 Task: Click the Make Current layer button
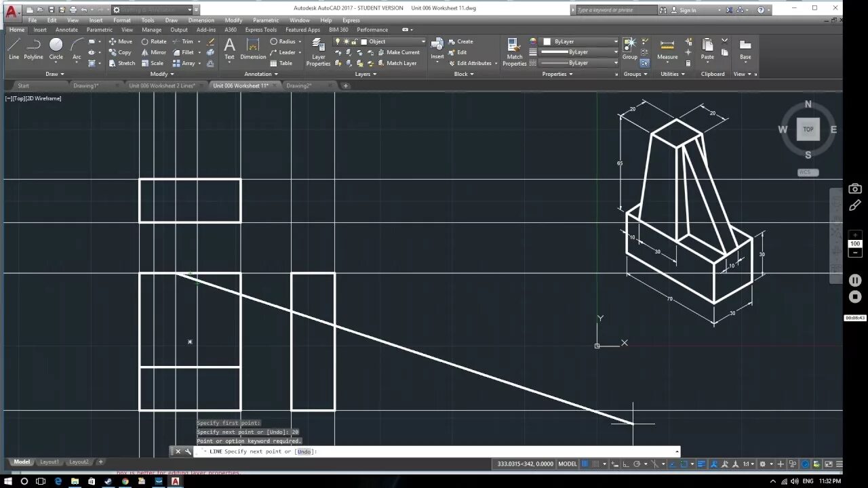pyautogui.click(x=397, y=52)
